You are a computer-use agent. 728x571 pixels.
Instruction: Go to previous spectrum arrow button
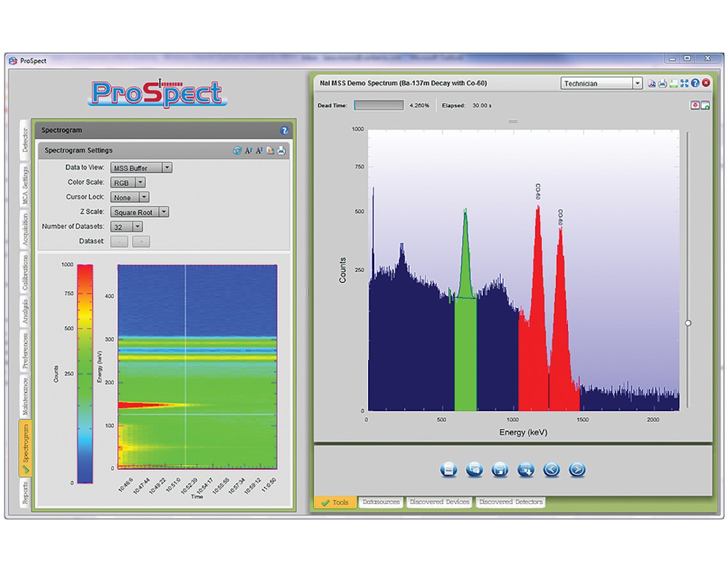(x=551, y=470)
